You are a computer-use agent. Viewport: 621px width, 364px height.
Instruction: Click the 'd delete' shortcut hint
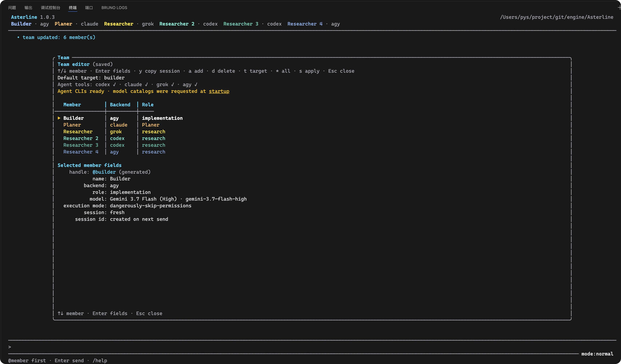pos(223,71)
